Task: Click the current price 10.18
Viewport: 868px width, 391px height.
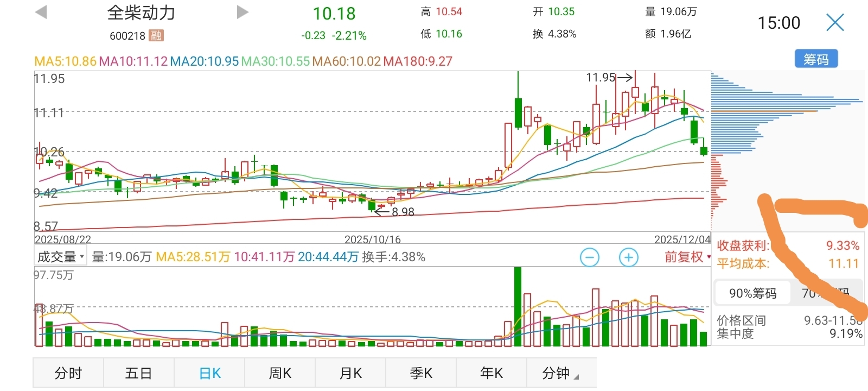Action: coord(334,14)
